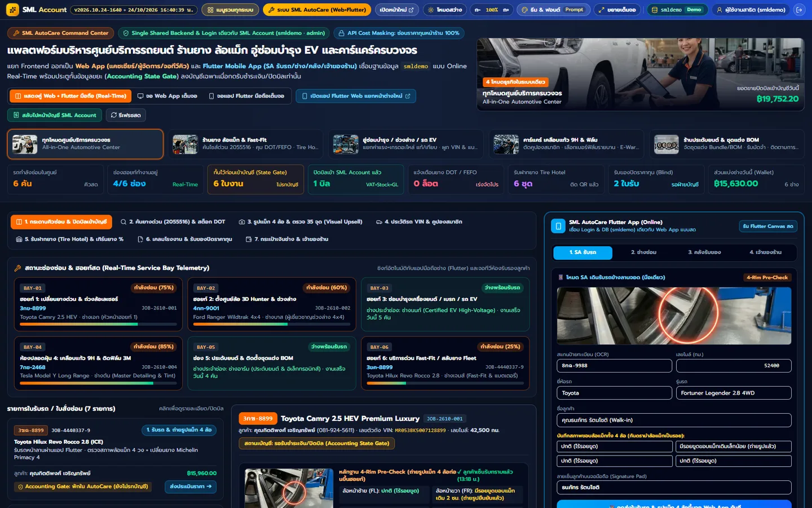812x508 pixels.
Task: Click the Flutter App phone icon in right panel
Action: [x=558, y=226]
